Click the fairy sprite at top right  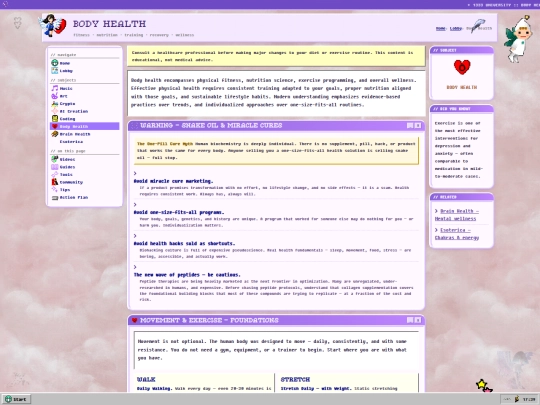click(518, 40)
